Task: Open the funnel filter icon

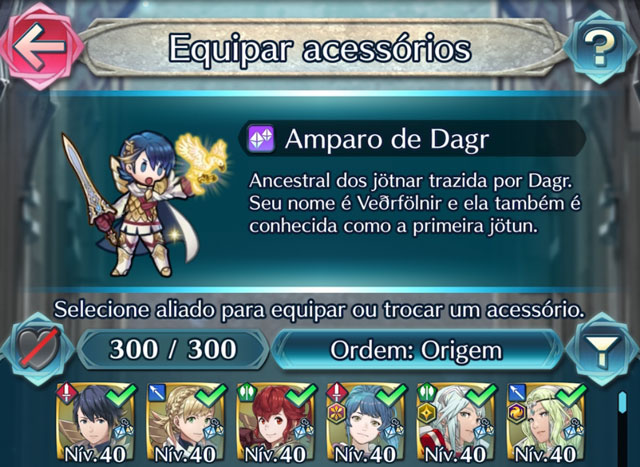Action: (602, 349)
